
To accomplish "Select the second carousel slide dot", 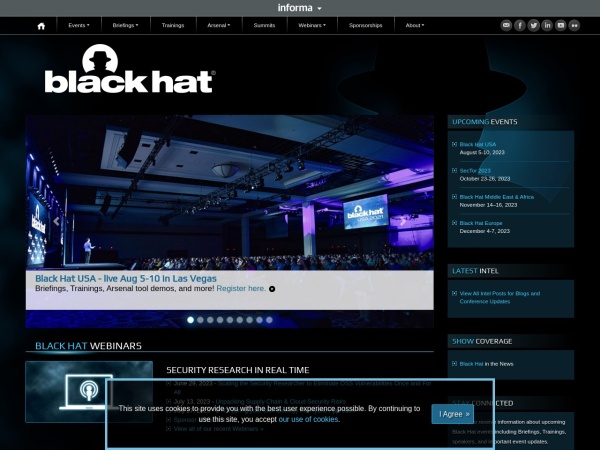I will coord(201,320).
